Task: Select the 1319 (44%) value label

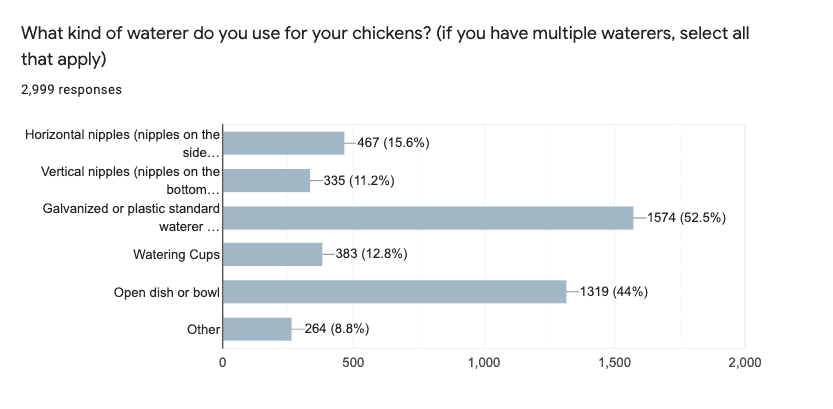Action: click(x=614, y=292)
